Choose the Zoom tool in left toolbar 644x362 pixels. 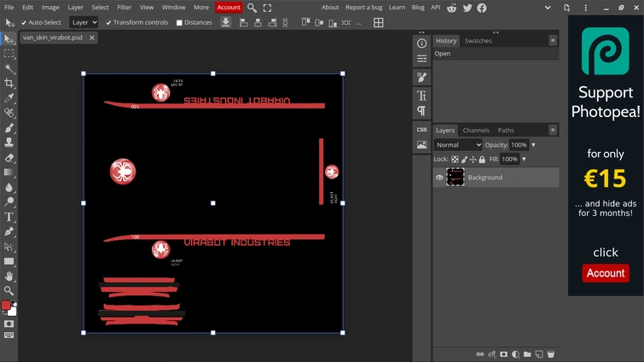[9, 290]
